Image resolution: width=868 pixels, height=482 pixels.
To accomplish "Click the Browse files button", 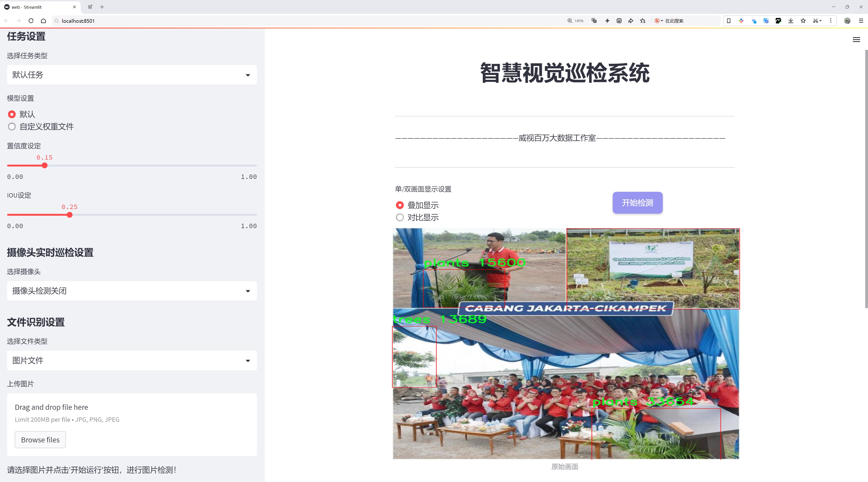I will 40,439.
